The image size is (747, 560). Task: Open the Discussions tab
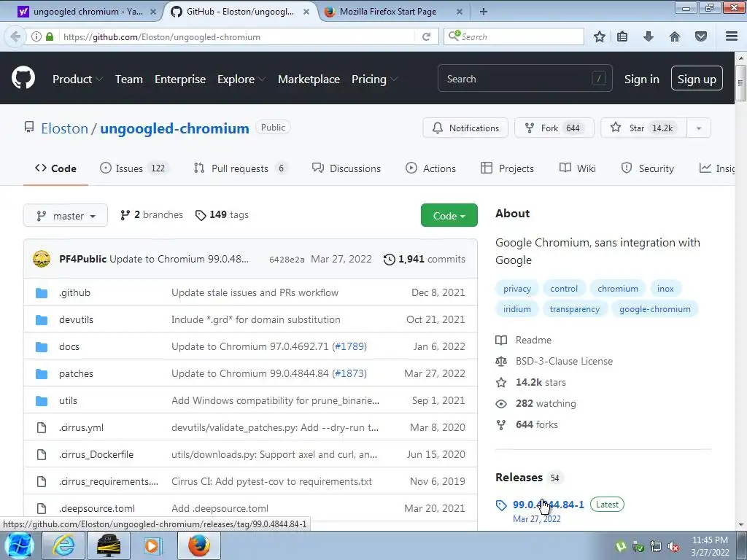pos(347,168)
